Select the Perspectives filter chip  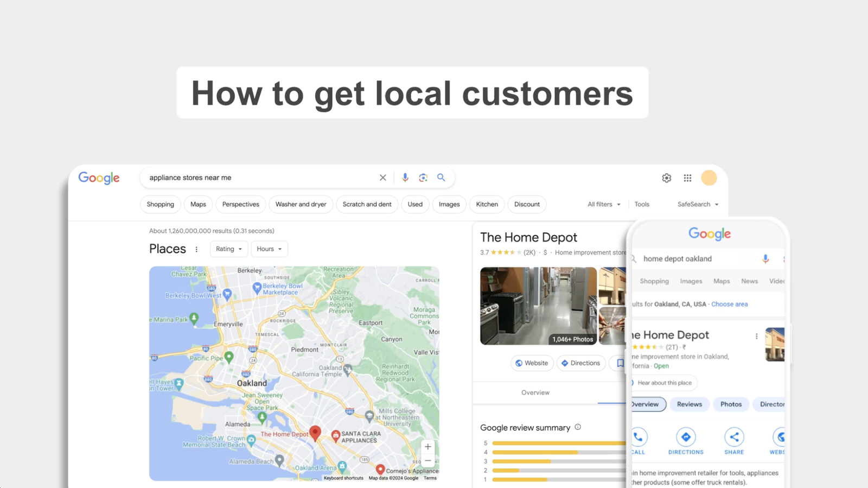(x=240, y=205)
